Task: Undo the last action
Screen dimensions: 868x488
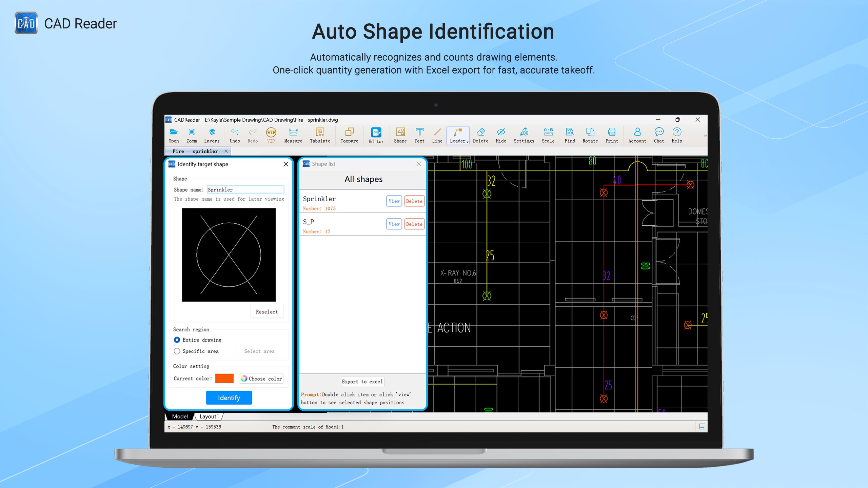Action: tap(235, 136)
